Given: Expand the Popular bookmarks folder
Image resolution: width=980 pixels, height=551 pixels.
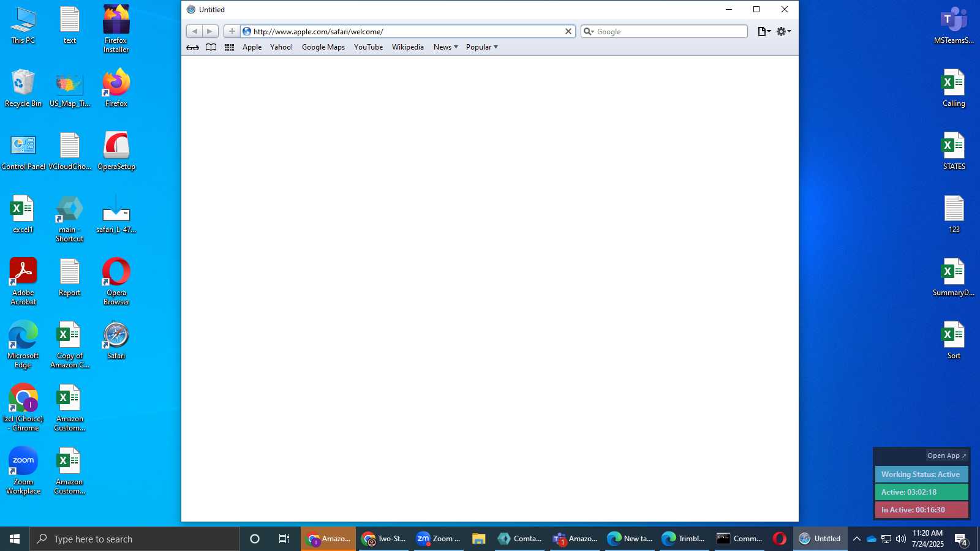Looking at the screenshot, I should point(481,47).
